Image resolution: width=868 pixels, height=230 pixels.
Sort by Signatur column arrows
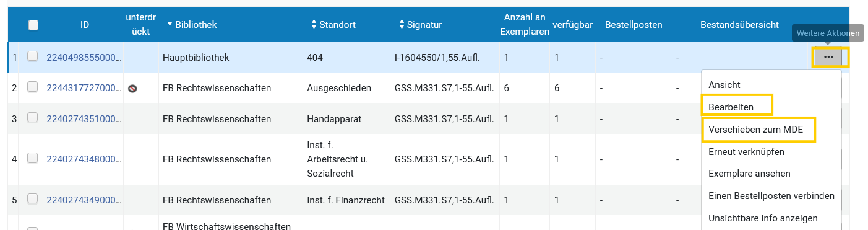[402, 25]
